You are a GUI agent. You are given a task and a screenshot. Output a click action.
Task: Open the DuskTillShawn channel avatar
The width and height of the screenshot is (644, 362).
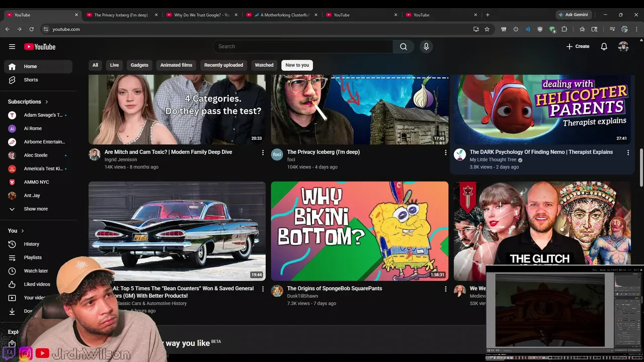pyautogui.click(x=277, y=291)
